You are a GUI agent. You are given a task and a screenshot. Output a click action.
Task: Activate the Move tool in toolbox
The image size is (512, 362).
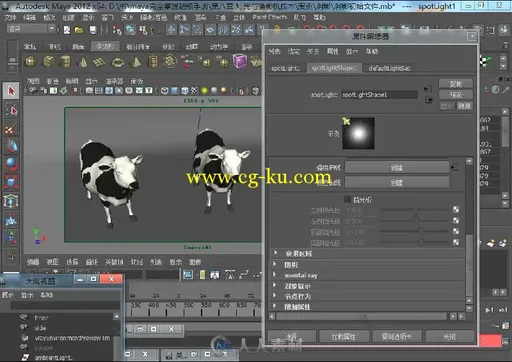(11, 146)
